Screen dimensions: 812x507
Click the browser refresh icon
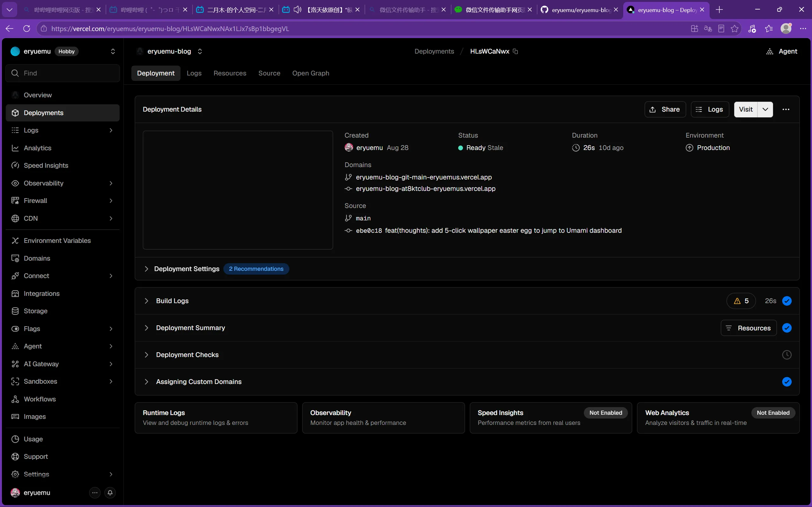[x=27, y=29]
